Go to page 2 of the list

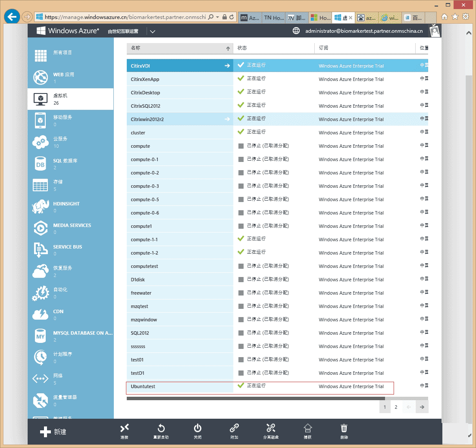396,407
